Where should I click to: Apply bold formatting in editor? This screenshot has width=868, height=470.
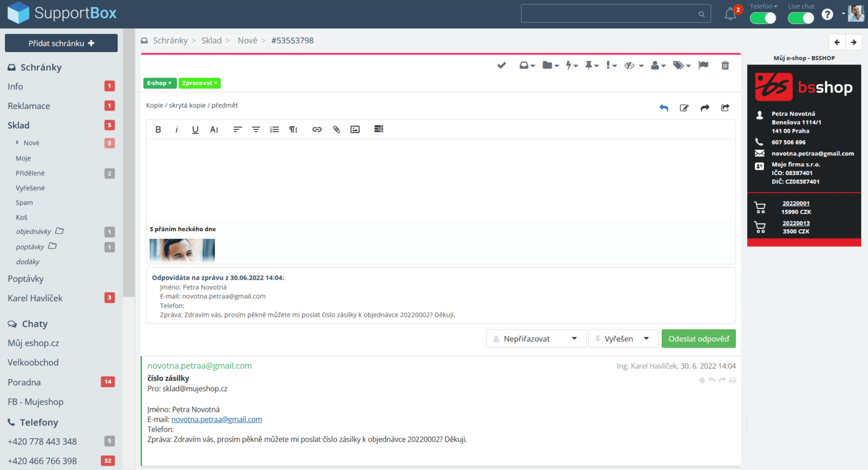(158, 129)
